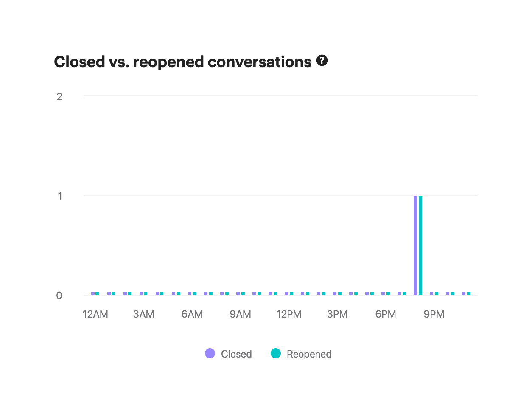Click the help question mark icon
Screen dimensions: 532x414
coord(322,61)
